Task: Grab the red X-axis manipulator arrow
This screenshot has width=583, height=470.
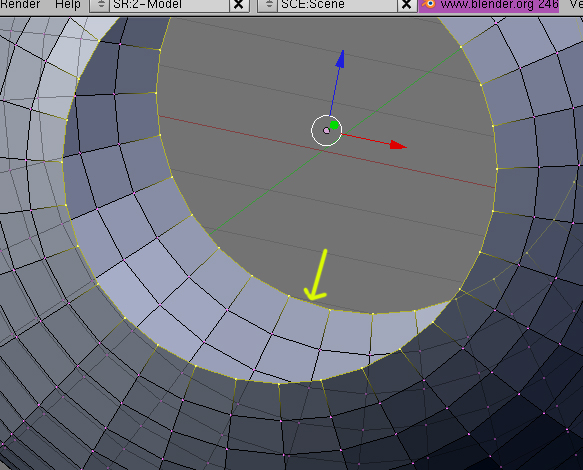Action: (399, 145)
